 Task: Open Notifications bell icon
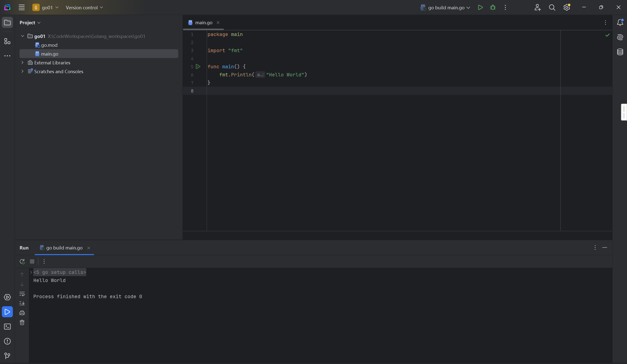(620, 23)
